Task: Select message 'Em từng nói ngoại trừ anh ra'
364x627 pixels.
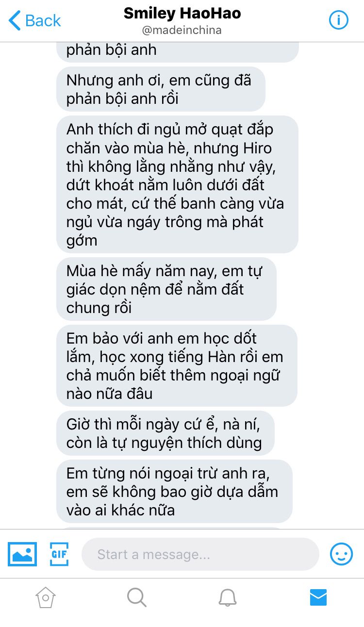Action: [174, 491]
